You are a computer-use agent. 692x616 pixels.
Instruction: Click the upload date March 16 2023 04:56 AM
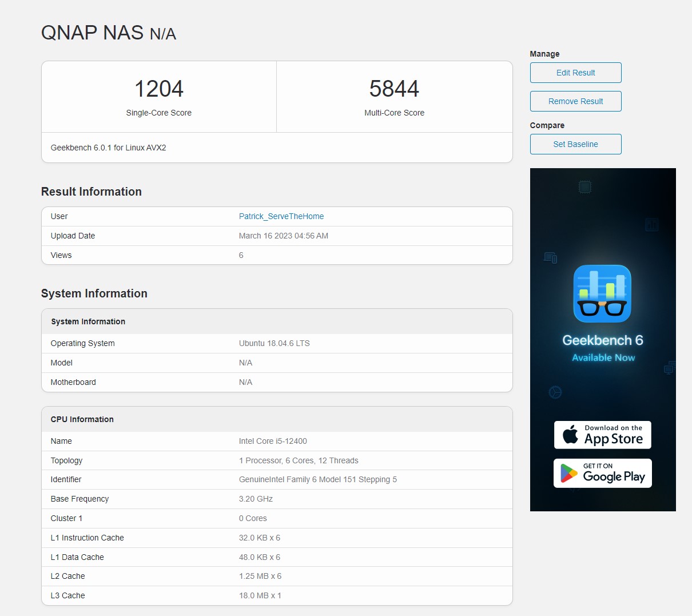click(x=284, y=236)
